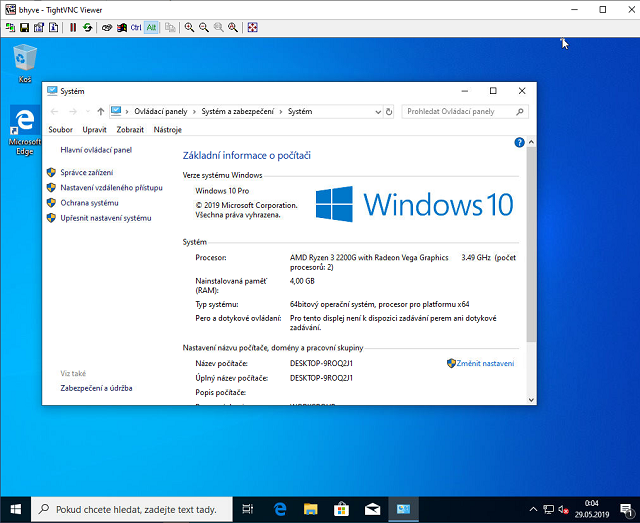Click the address bar refresh button
This screenshot has height=523, width=640.
click(389, 111)
